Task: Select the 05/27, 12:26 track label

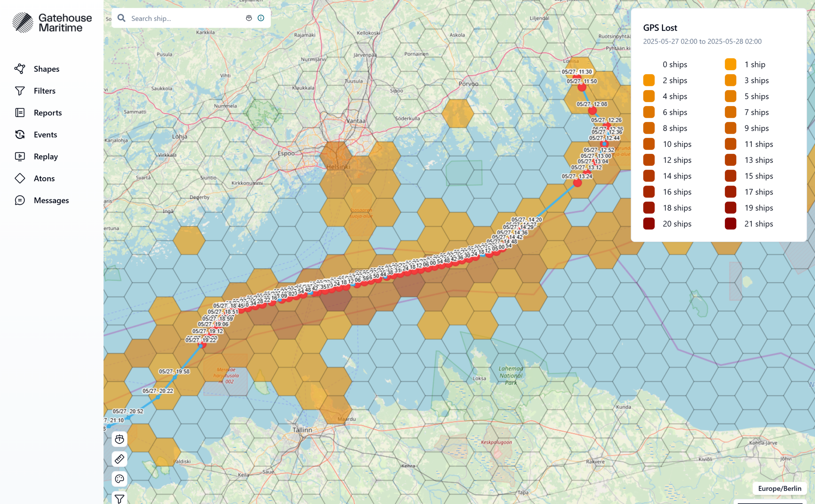Action: (x=606, y=120)
